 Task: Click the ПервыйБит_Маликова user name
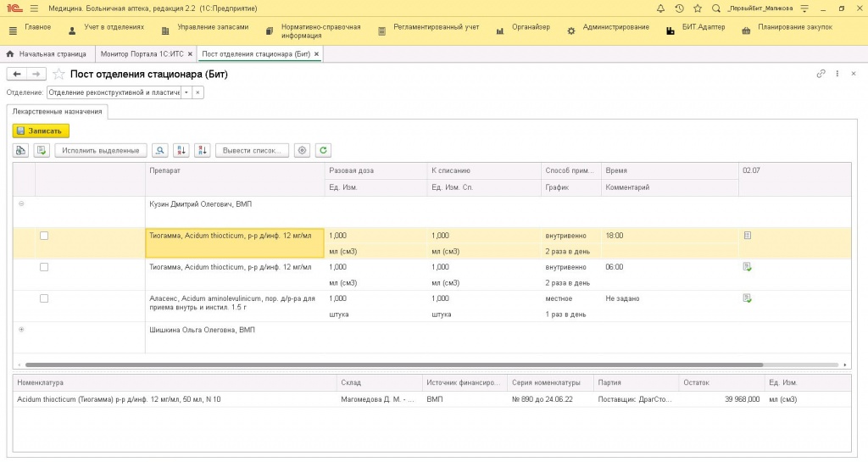[760, 8]
